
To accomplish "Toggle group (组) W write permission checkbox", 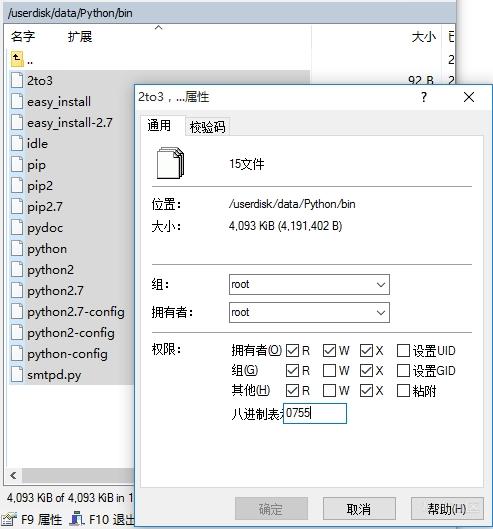I will [x=329, y=370].
